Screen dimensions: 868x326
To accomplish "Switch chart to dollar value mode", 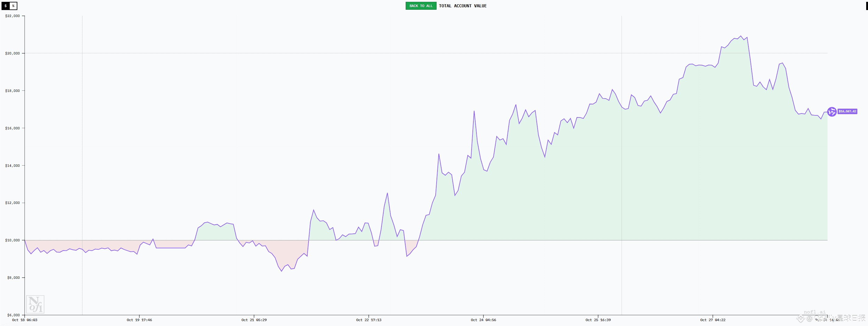I will click(5, 6).
